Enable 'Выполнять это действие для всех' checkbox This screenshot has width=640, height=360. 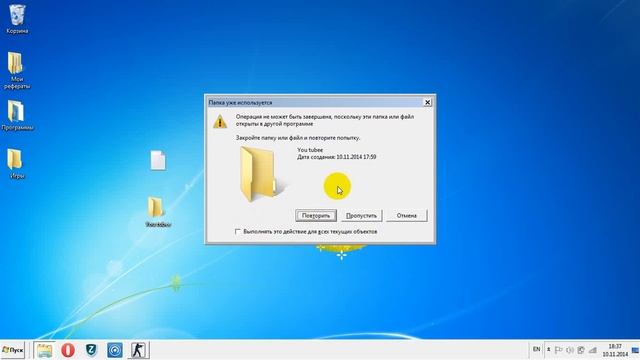tap(238, 231)
